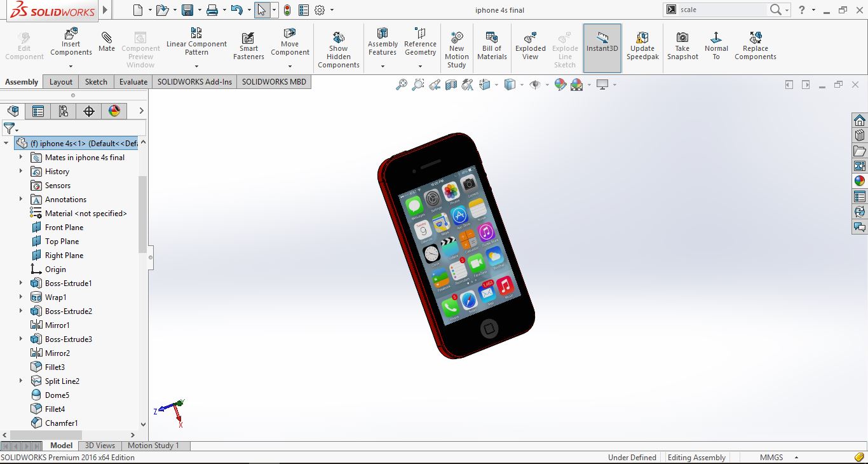The image size is (868, 464).
Task: Open the Insert Components dropdown arrow
Action: [71, 66]
